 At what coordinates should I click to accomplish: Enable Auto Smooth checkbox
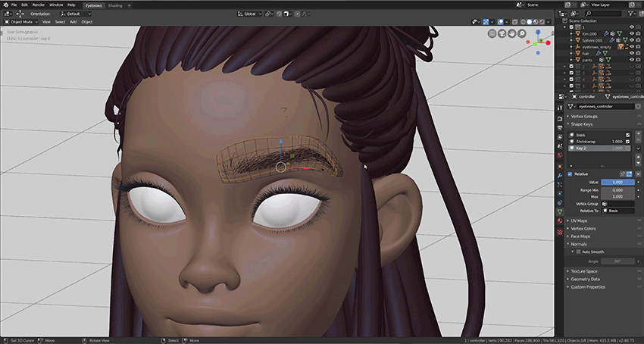[578, 252]
